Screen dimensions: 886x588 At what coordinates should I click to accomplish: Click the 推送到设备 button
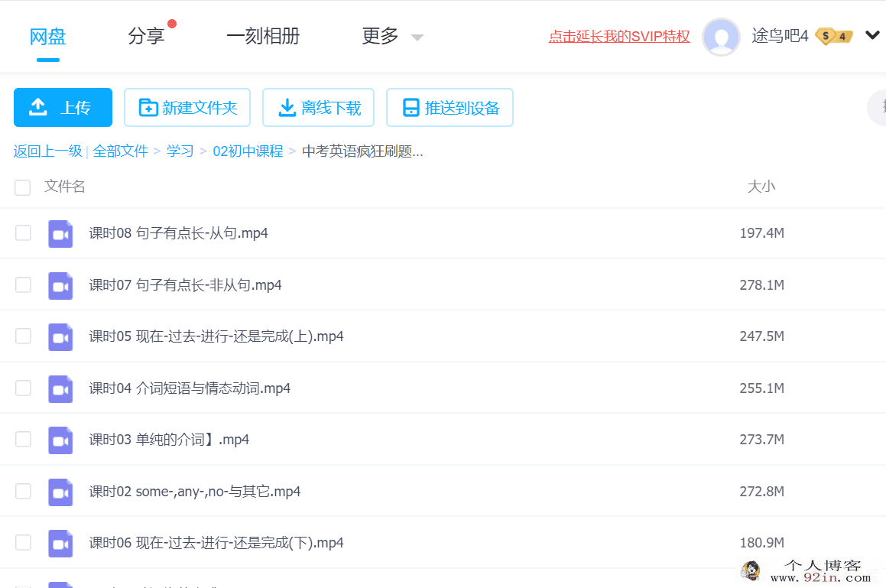point(449,107)
